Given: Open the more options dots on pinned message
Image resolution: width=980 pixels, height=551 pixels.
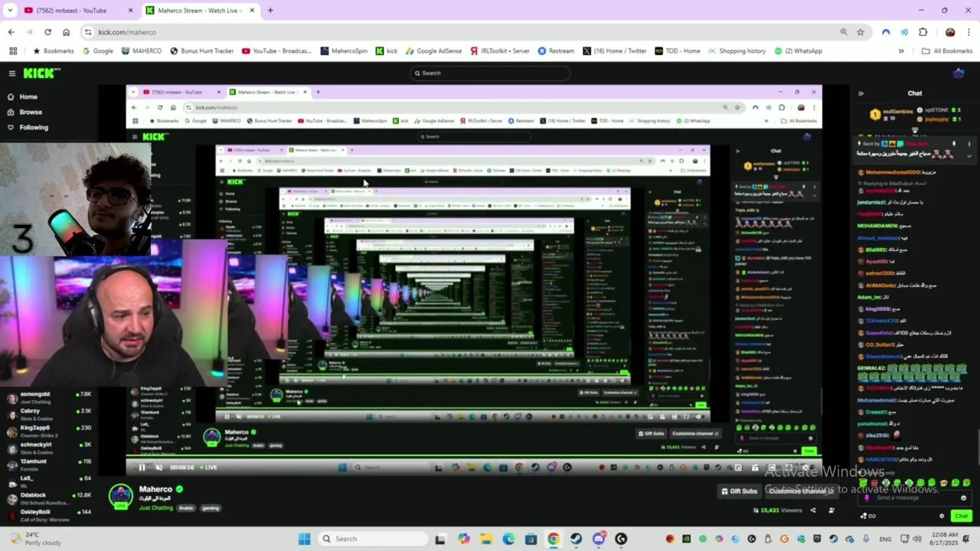Looking at the screenshot, I should click(x=969, y=144).
